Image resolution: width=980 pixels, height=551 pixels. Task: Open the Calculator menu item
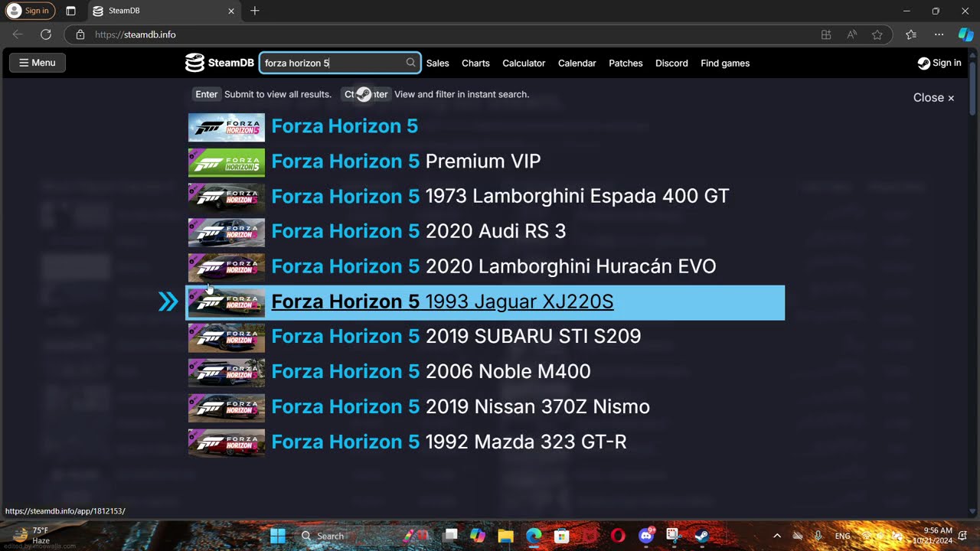(x=524, y=63)
